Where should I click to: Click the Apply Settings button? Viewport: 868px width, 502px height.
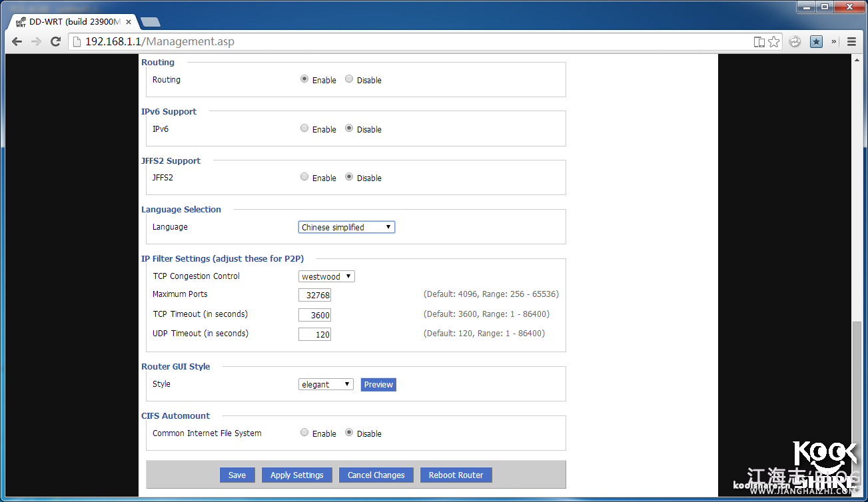[x=297, y=475]
